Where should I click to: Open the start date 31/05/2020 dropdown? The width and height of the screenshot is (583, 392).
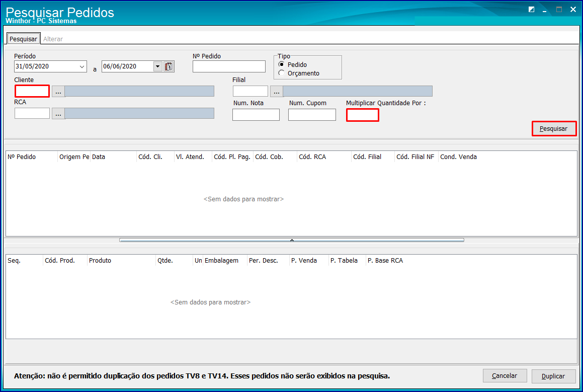(82, 66)
